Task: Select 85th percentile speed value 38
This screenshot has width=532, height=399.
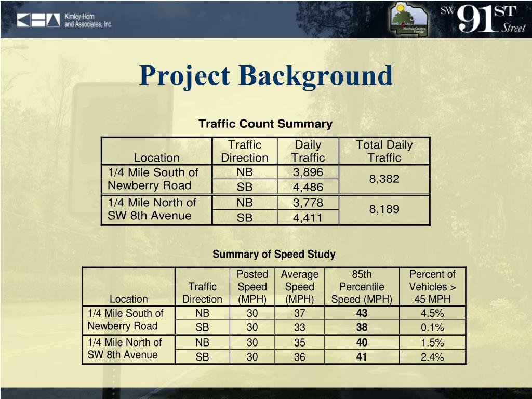Action: pos(362,327)
